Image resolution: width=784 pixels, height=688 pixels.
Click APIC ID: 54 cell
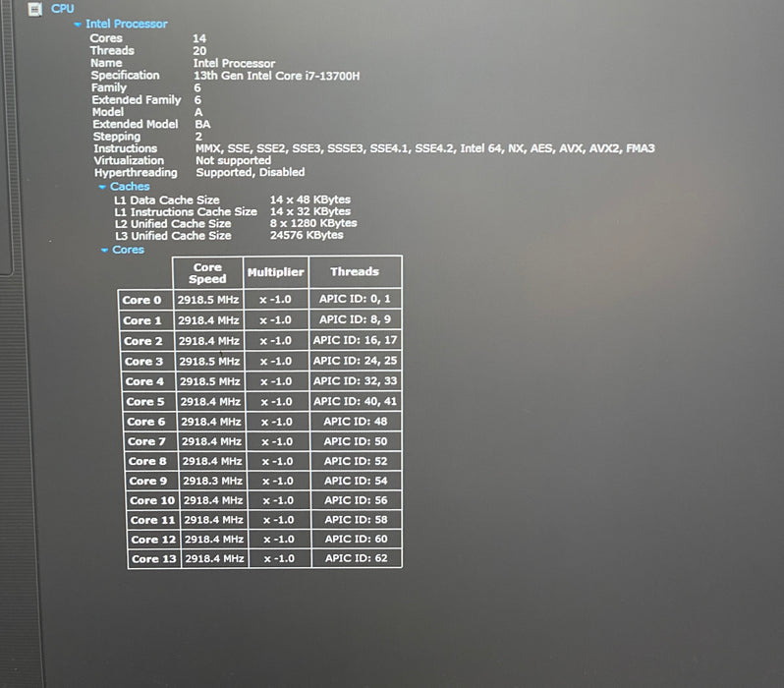pyautogui.click(x=356, y=481)
